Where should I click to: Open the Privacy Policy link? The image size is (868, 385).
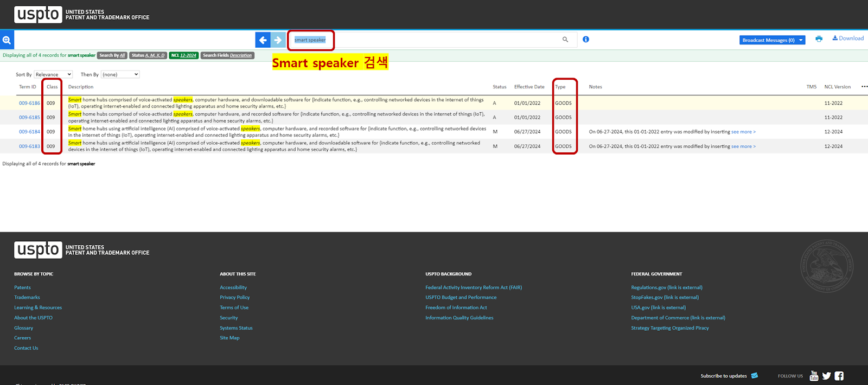[x=235, y=297]
